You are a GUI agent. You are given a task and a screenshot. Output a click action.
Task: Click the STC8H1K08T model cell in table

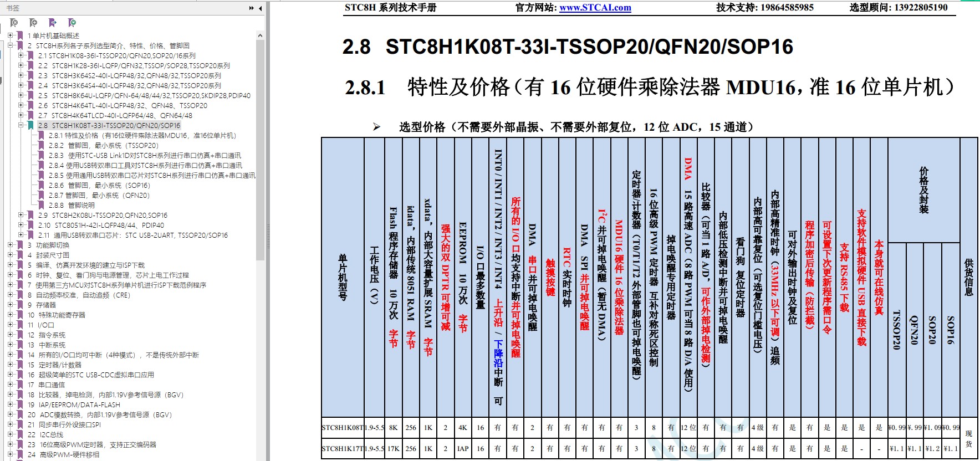click(x=343, y=427)
